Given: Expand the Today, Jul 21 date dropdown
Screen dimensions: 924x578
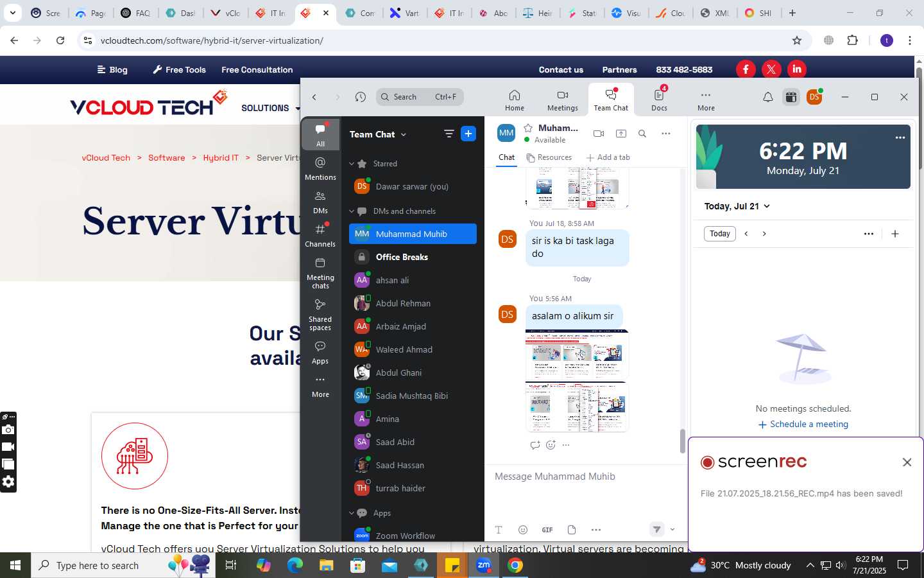Looking at the screenshot, I should click(737, 206).
